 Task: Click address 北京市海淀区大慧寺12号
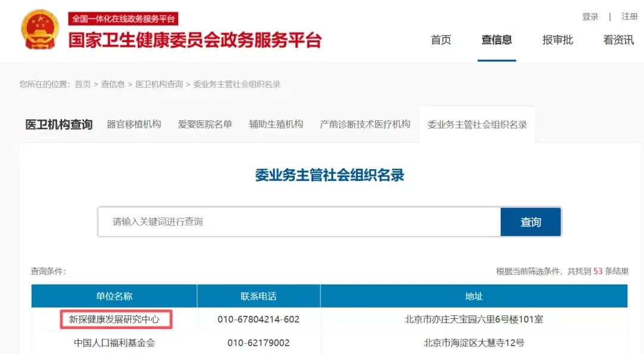(474, 343)
